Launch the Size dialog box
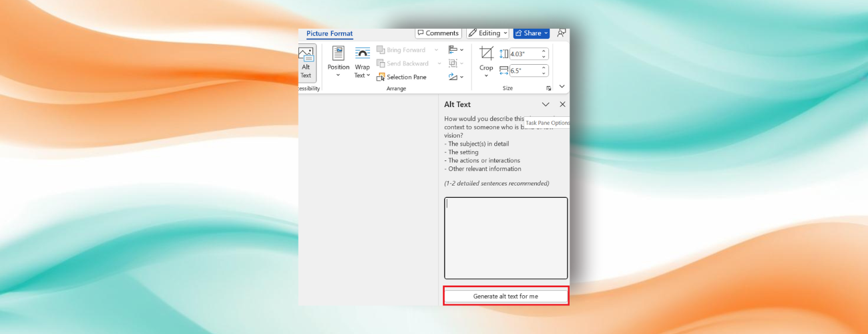 coord(549,88)
